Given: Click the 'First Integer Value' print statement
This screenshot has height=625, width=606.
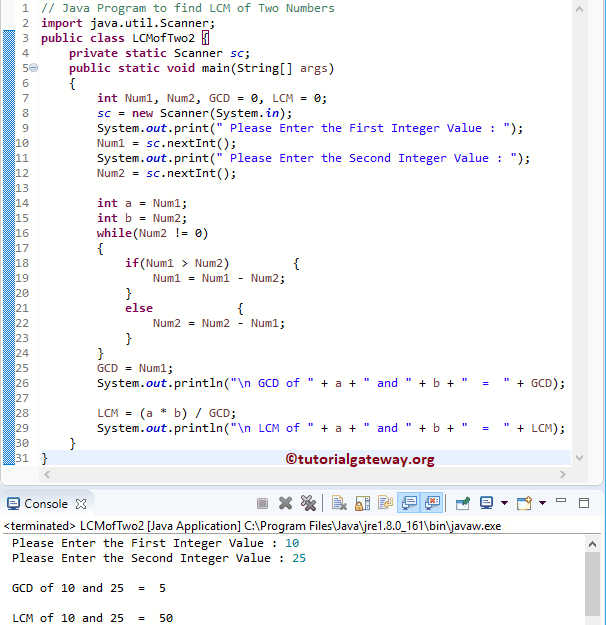Looking at the screenshot, I should (310, 128).
